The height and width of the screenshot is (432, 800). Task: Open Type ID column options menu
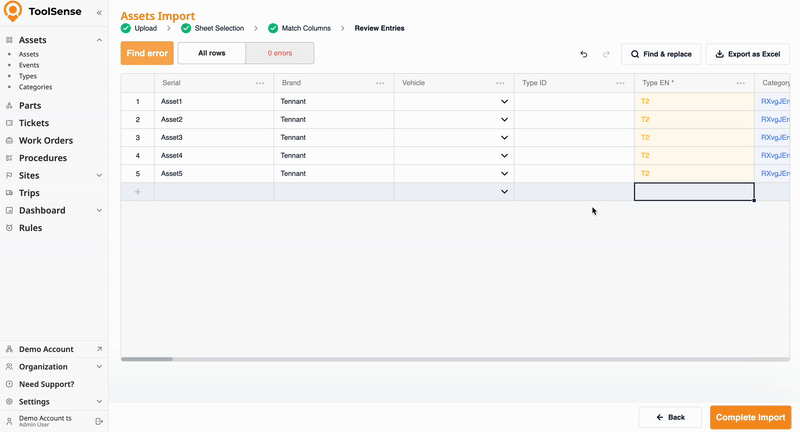coord(620,83)
